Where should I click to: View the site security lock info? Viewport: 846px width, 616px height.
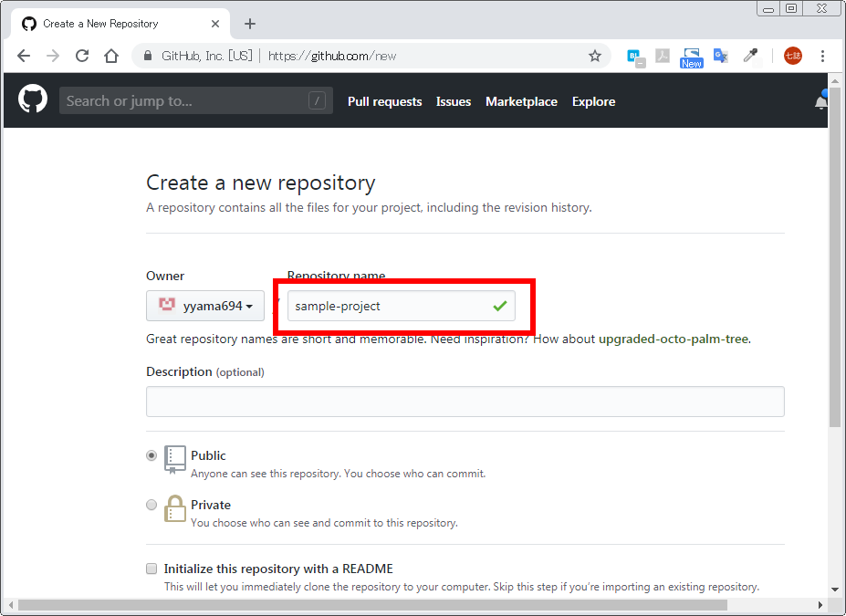[147, 56]
